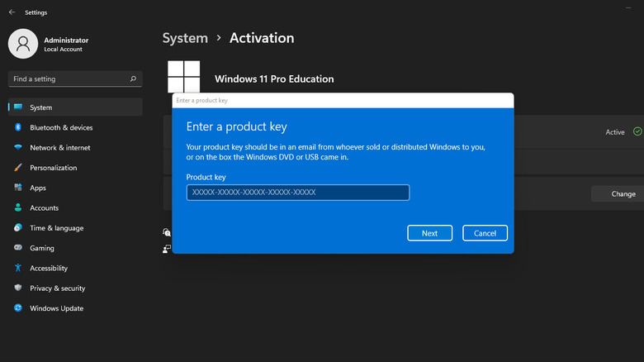Go to Network & internet settings
This screenshot has height=362, width=644.
(59, 148)
